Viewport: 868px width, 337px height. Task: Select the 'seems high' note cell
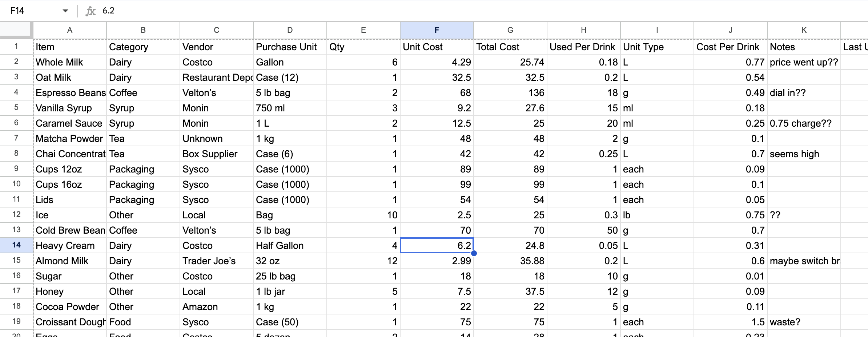tap(804, 154)
